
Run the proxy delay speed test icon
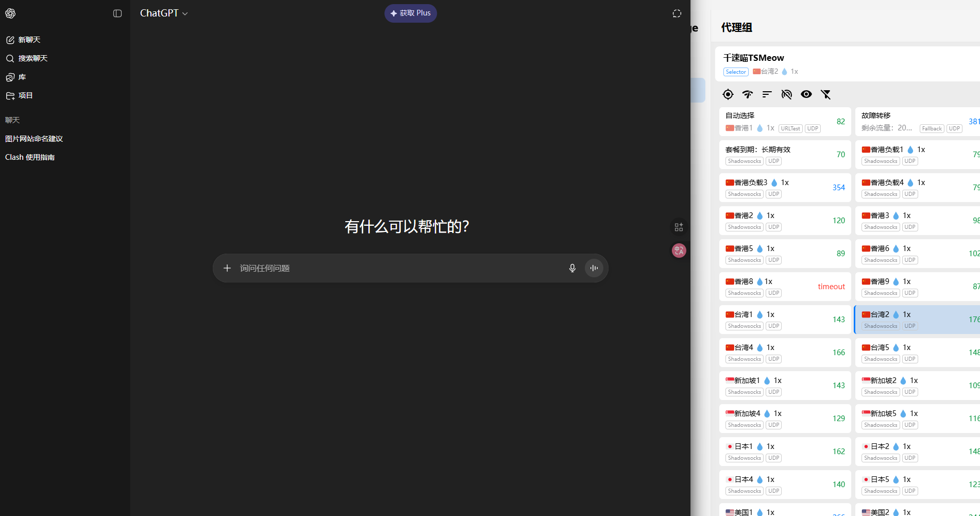pyautogui.click(x=747, y=94)
